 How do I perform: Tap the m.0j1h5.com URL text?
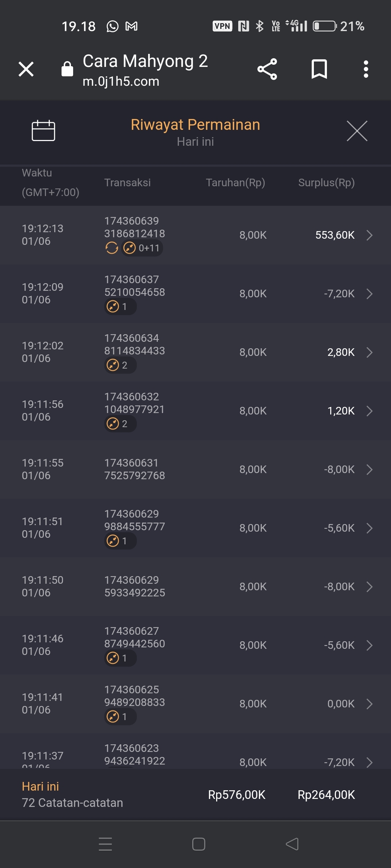point(121,82)
